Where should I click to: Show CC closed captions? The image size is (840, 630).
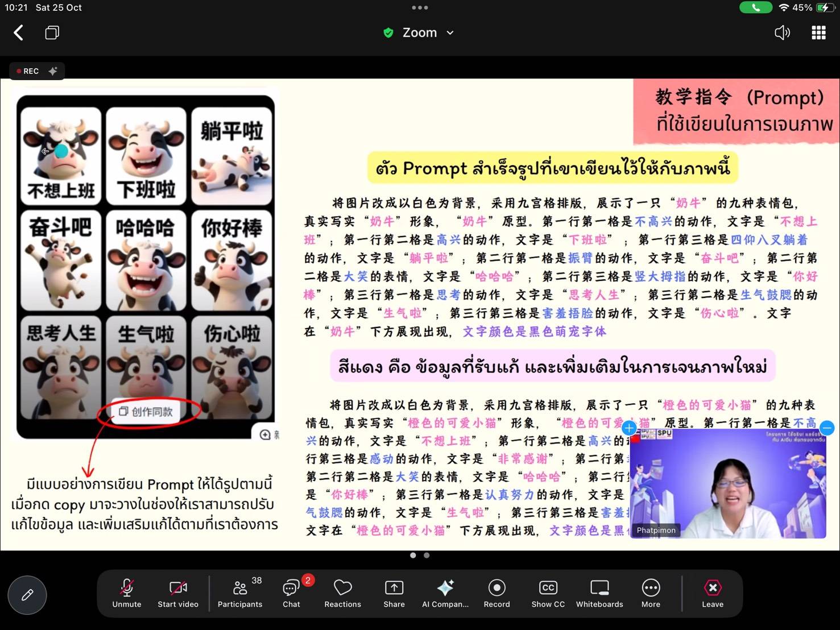coord(548,594)
